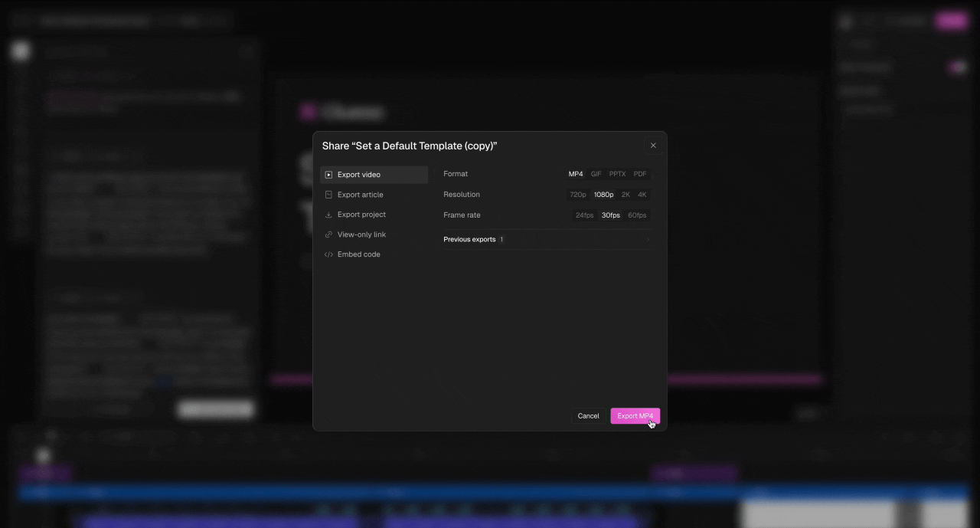This screenshot has height=528, width=980.
Task: Click the Cancel button
Action: (x=588, y=416)
